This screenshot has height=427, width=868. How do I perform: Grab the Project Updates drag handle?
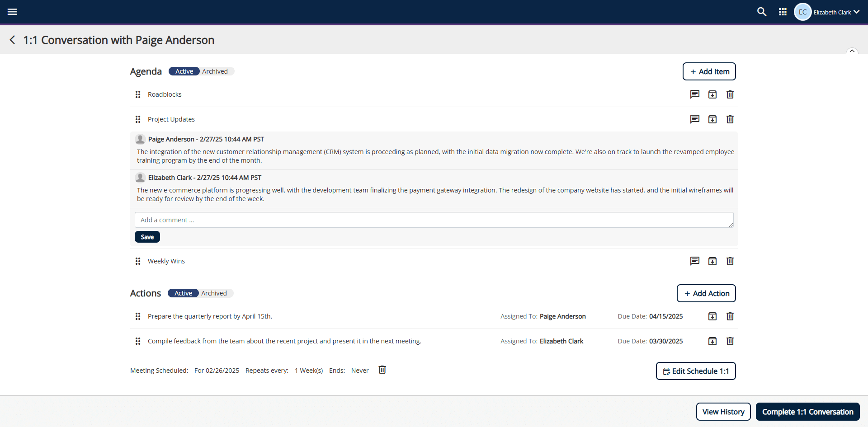point(138,119)
